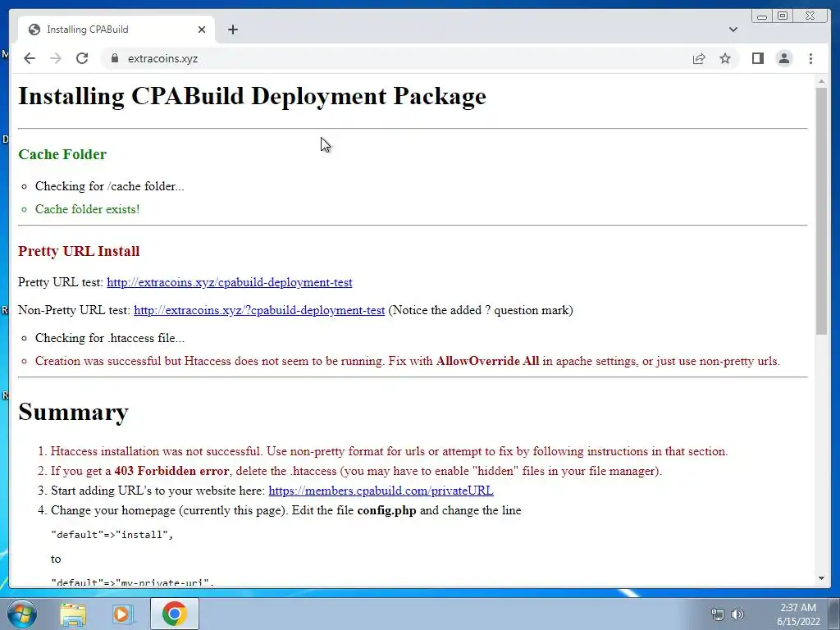The image size is (840, 630).
Task: View site info via the lock icon
Action: (115, 58)
